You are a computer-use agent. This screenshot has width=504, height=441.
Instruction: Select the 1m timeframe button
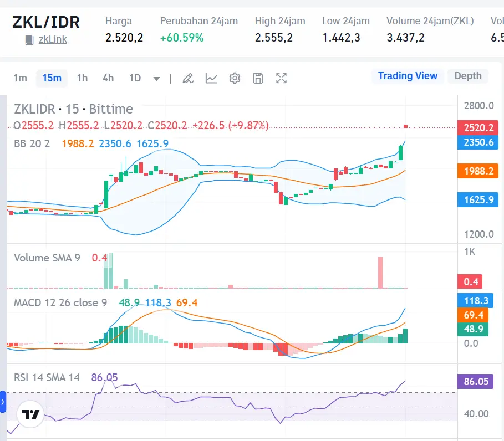(x=20, y=78)
